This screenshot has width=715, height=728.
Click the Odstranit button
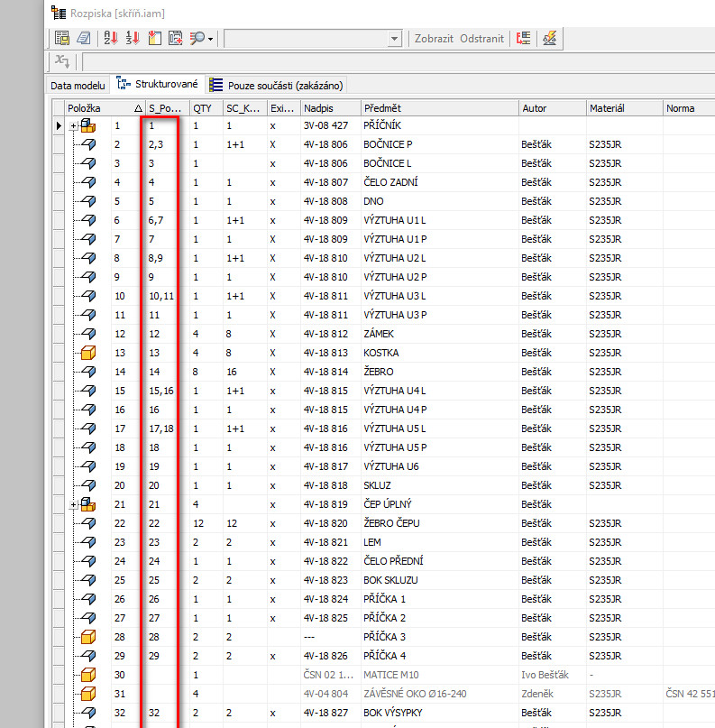[x=482, y=39]
